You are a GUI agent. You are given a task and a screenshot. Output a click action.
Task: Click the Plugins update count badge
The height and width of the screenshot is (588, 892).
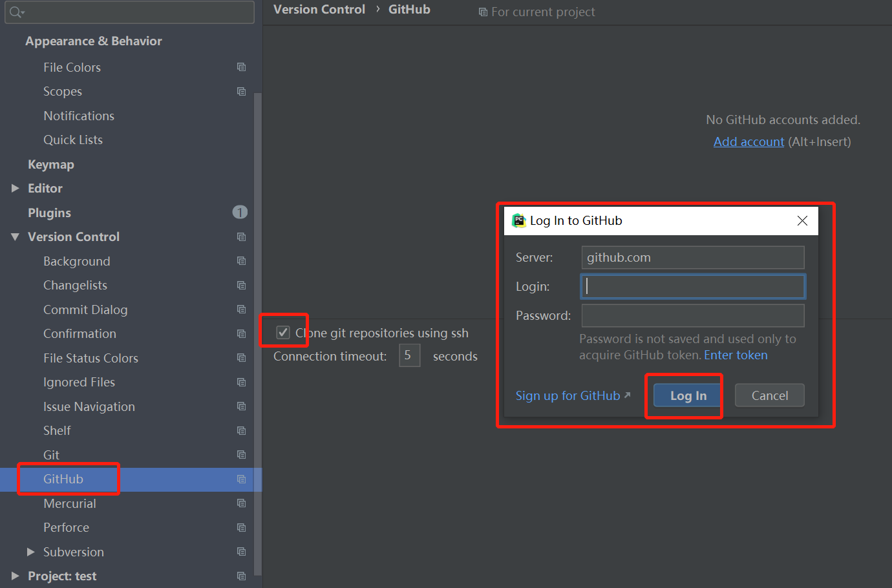tap(240, 212)
